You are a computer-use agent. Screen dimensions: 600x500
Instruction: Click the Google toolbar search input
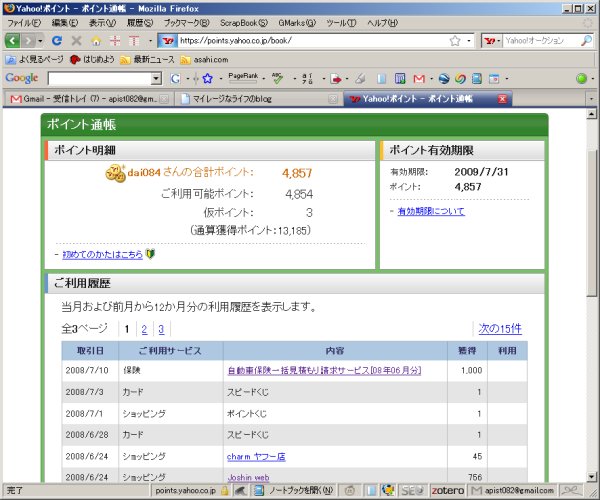coord(100,79)
